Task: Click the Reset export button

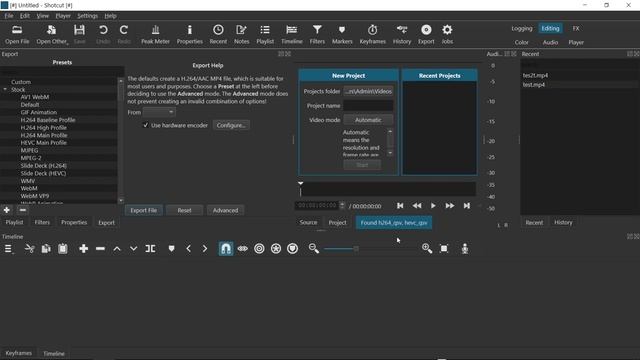Action: coord(184,210)
